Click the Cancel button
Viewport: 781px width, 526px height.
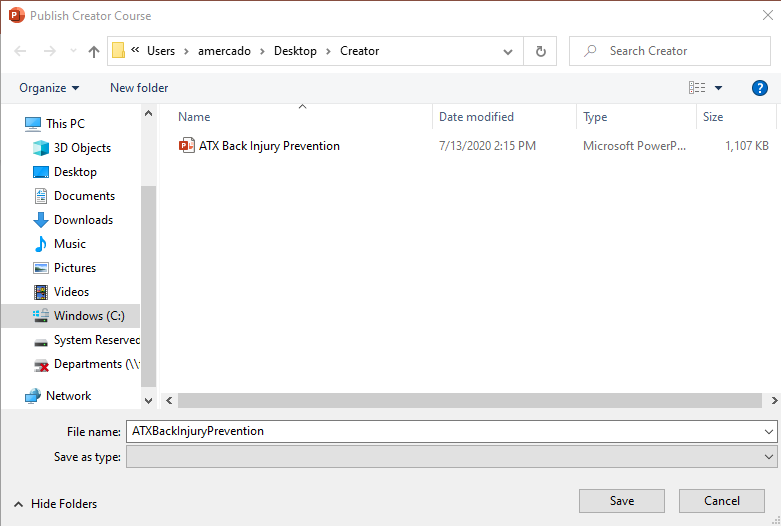coord(721,501)
